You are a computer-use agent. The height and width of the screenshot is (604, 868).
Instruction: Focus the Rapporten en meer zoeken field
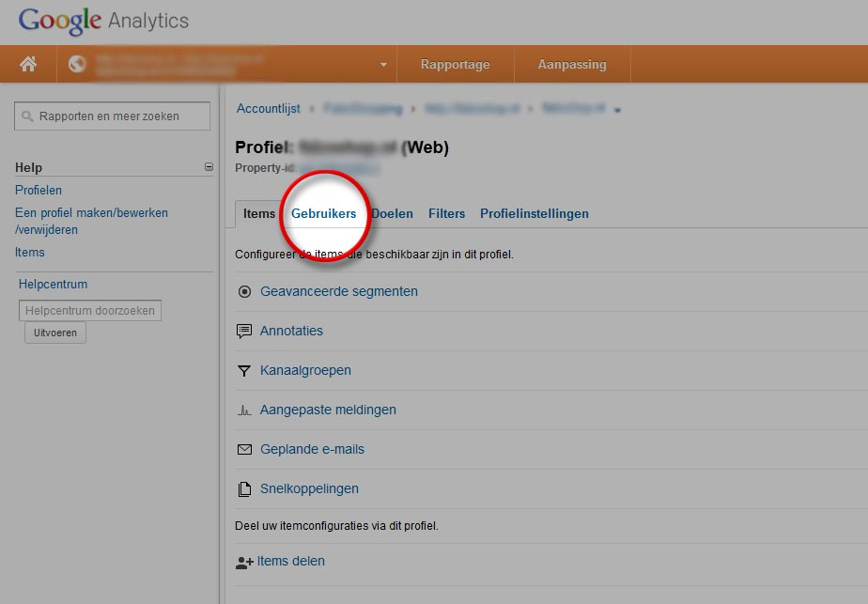113,116
